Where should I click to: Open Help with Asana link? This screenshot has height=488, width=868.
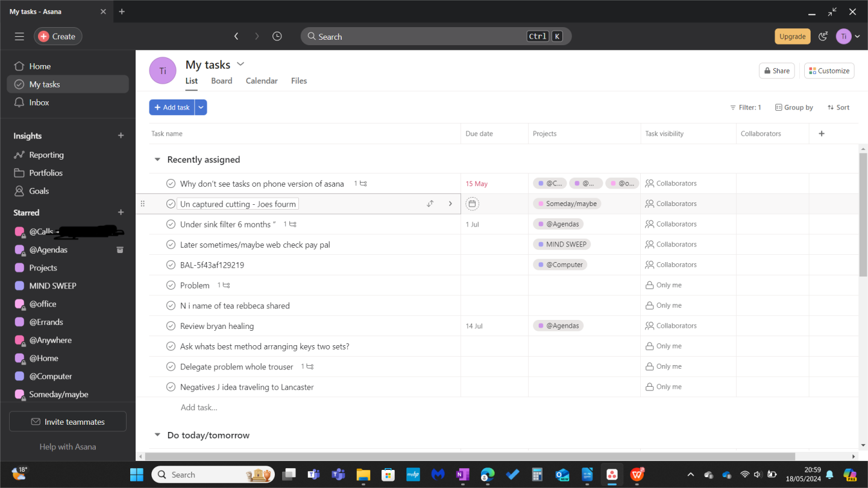point(68,446)
